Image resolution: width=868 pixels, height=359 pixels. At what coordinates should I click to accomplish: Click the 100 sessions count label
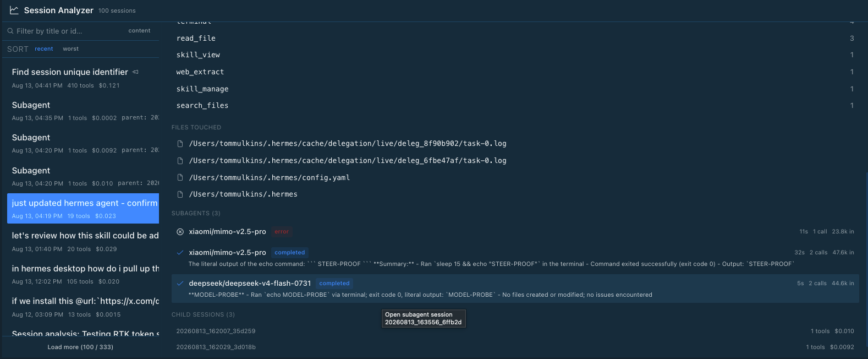(117, 11)
